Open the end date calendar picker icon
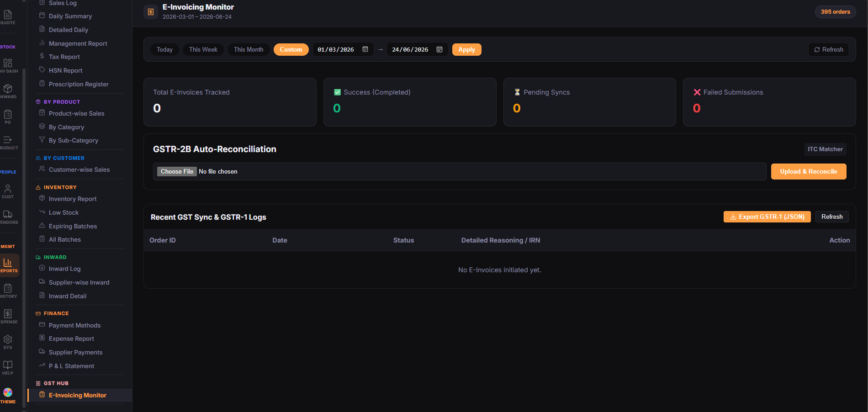Image resolution: width=868 pixels, height=412 pixels. (x=439, y=49)
